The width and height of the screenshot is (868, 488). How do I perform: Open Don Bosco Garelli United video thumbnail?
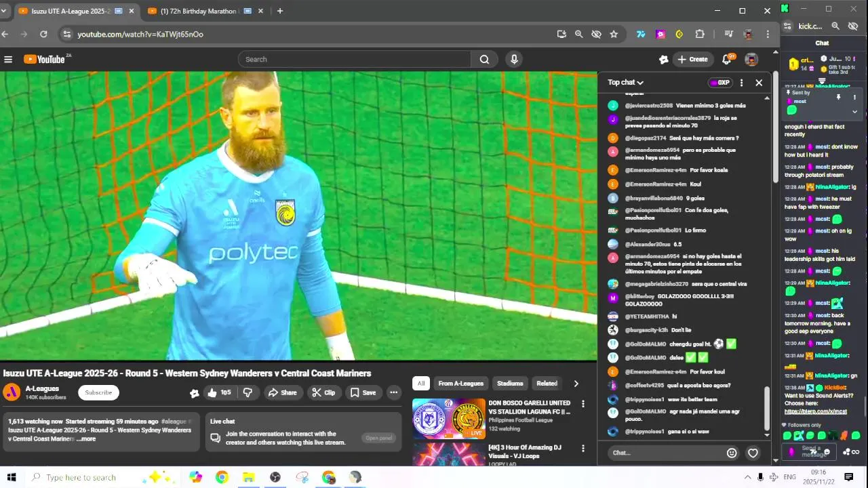(449, 418)
